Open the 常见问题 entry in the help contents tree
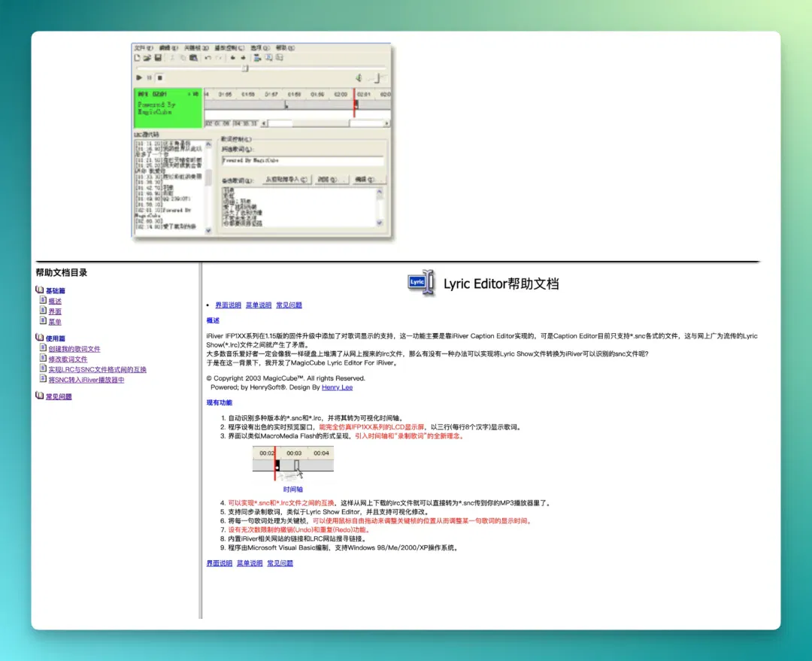This screenshot has width=812, height=661. click(59, 397)
